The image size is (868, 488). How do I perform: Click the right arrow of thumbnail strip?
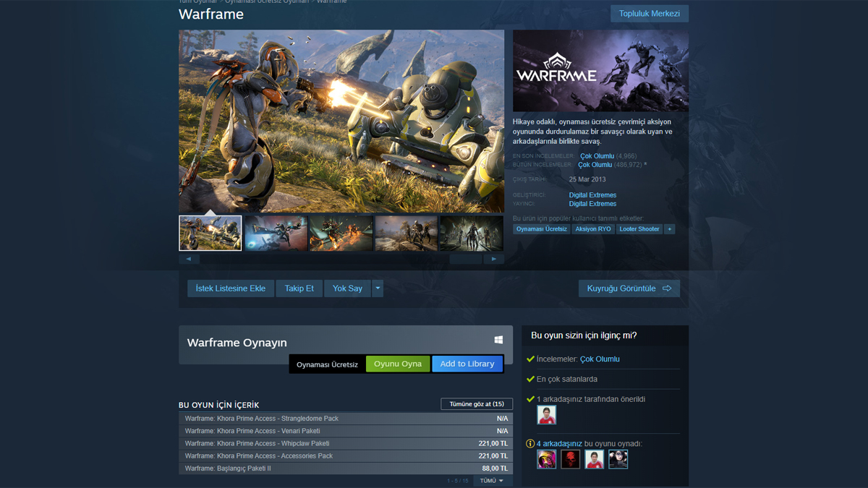click(494, 259)
